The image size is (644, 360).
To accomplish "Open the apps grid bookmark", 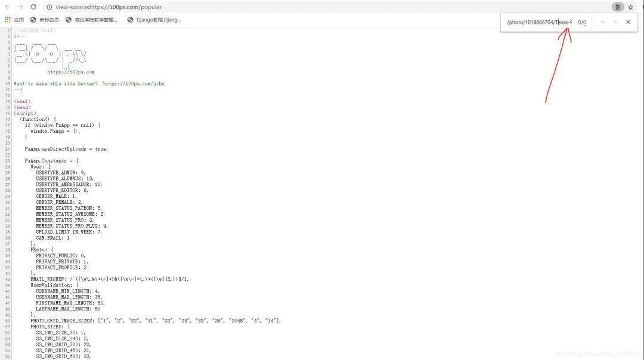I will point(14,20).
